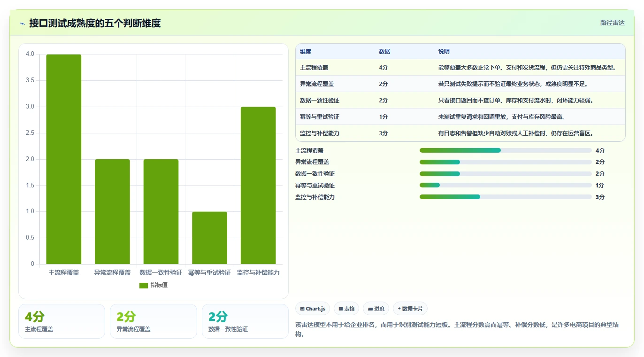Click the description starting 若只测试失败提示
This screenshot has height=357, width=644.
[513, 84]
